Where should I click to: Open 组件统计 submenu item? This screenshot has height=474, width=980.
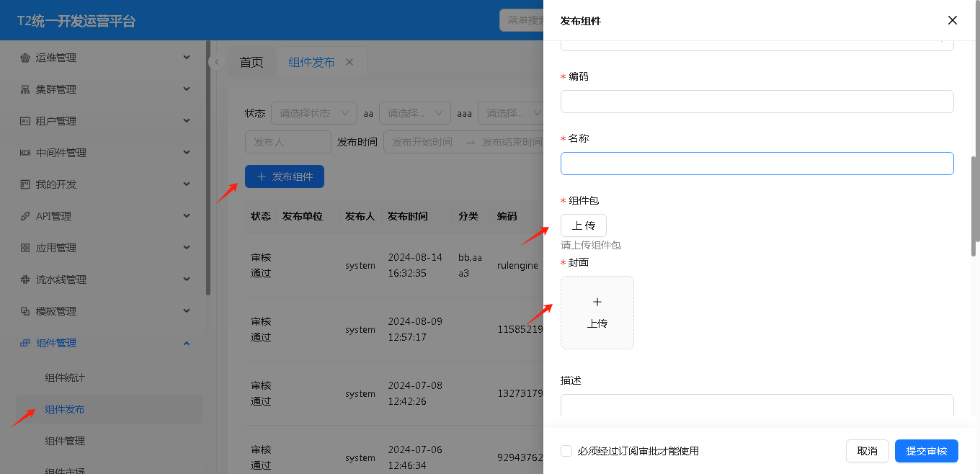65,377
